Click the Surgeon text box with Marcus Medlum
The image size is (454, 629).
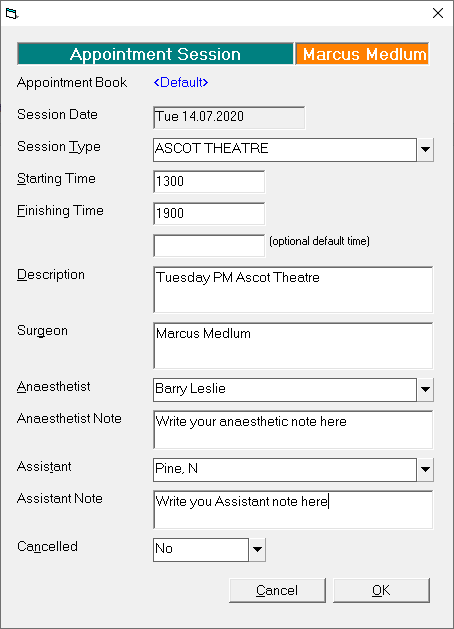(x=293, y=346)
